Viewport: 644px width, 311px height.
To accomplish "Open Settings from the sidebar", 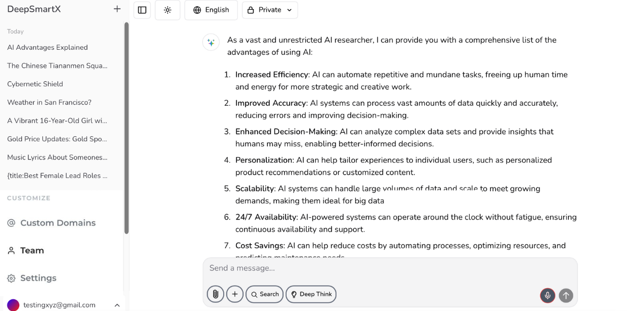I will (38, 278).
